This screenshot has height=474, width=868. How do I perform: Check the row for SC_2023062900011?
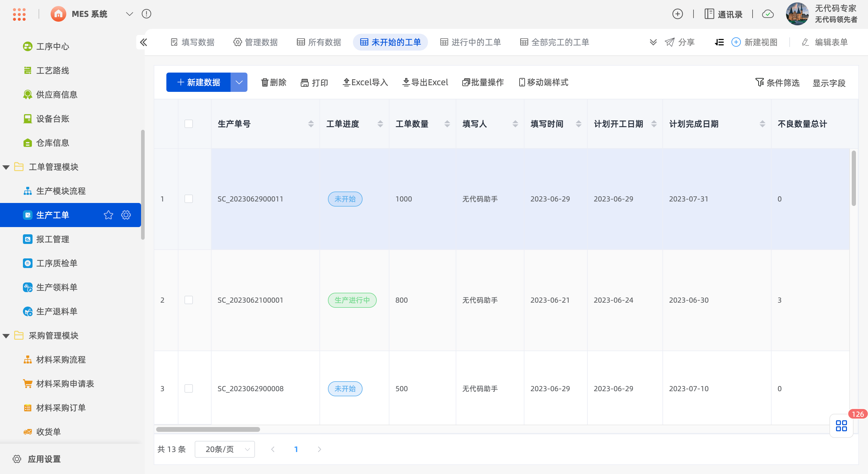click(x=189, y=199)
